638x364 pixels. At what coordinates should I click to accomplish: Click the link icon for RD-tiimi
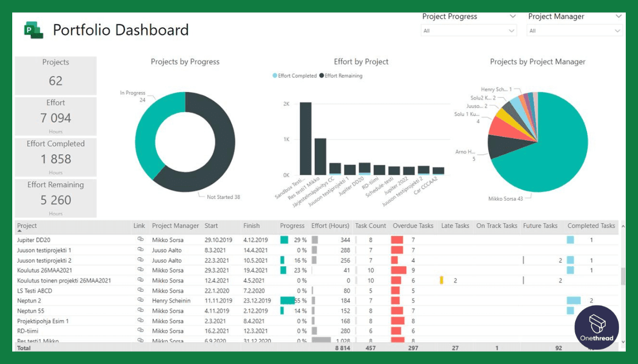tap(140, 331)
